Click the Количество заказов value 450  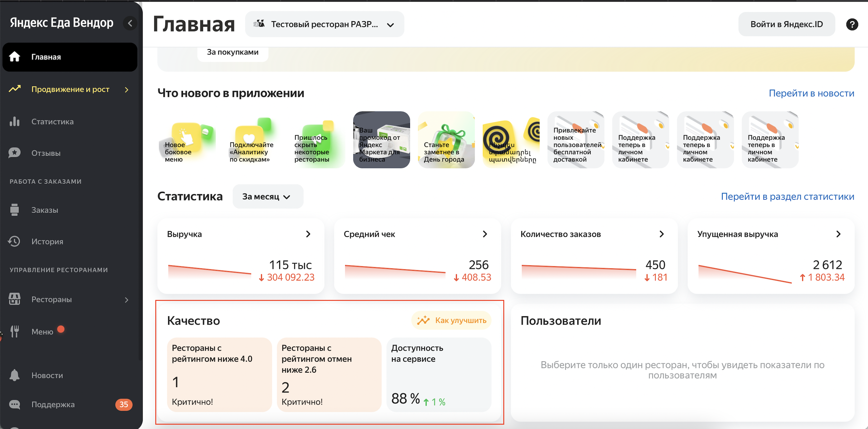pyautogui.click(x=655, y=265)
